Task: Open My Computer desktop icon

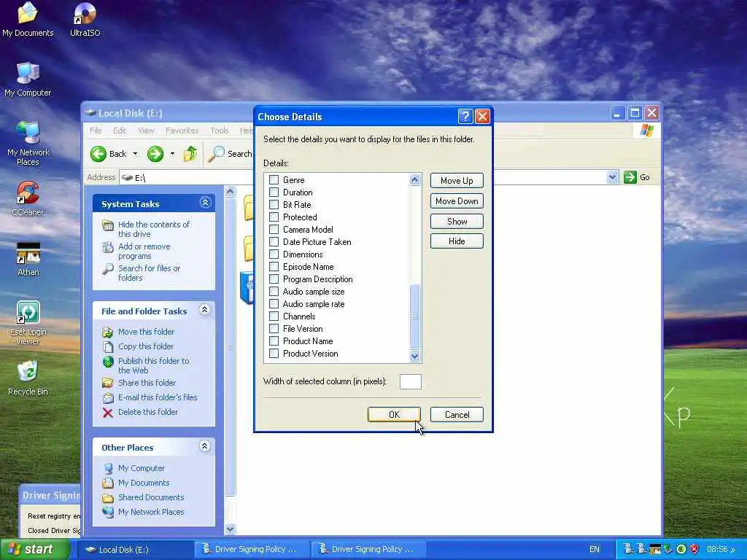Action: [28, 79]
